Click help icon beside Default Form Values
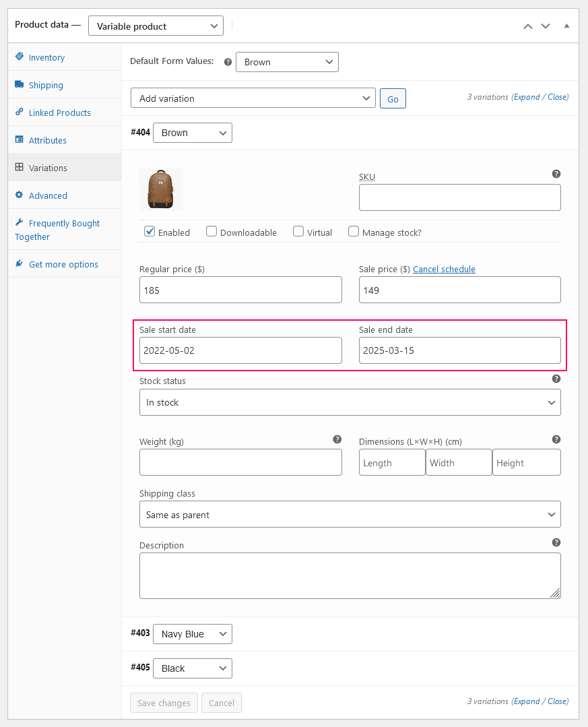The image size is (588, 727). click(228, 62)
